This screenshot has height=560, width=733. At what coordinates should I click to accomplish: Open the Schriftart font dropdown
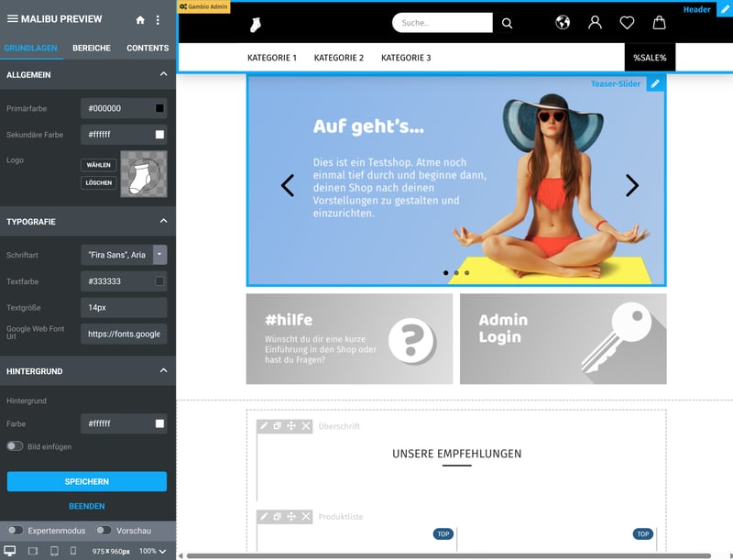(159, 255)
